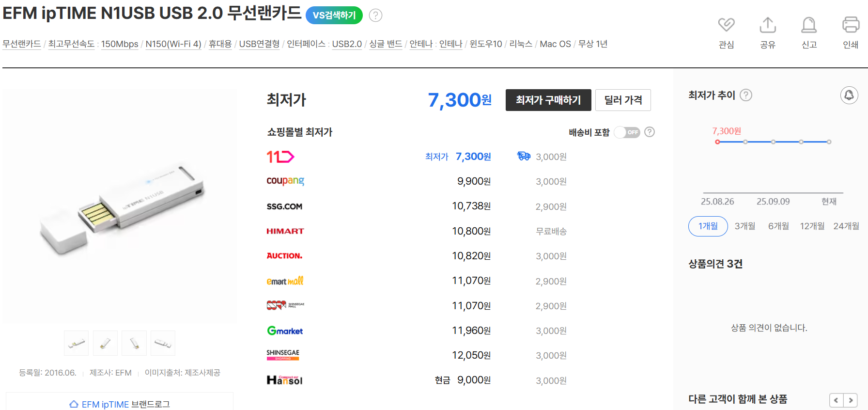
Task: Click delivery truck icon in 11st row
Action: [x=524, y=156]
